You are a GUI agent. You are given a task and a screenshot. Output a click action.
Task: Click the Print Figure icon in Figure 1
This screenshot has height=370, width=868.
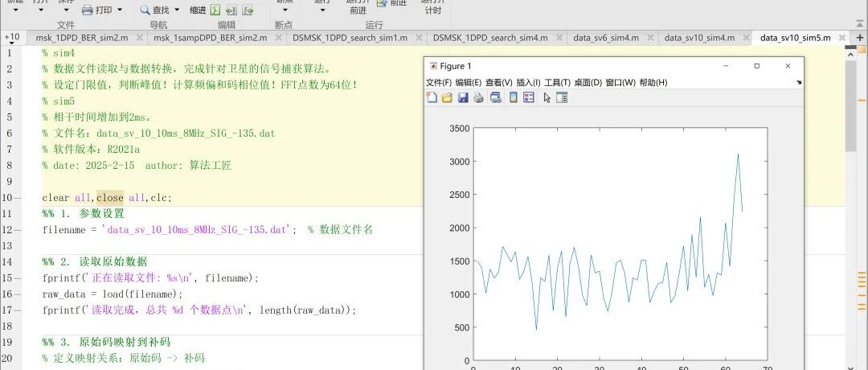click(x=479, y=98)
